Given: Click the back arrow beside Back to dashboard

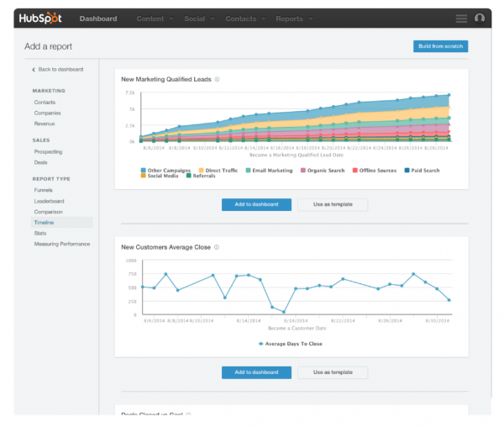Looking at the screenshot, I should [34, 70].
